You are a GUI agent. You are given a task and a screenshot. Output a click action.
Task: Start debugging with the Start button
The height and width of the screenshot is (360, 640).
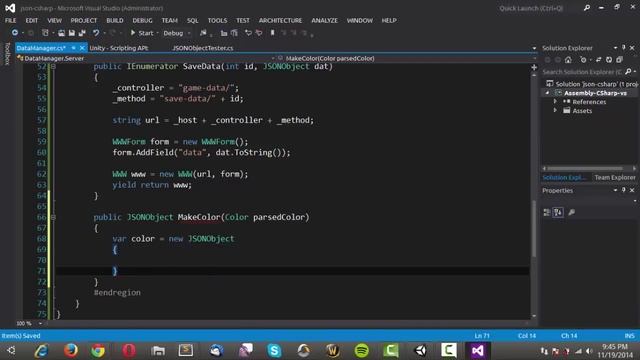142,33
